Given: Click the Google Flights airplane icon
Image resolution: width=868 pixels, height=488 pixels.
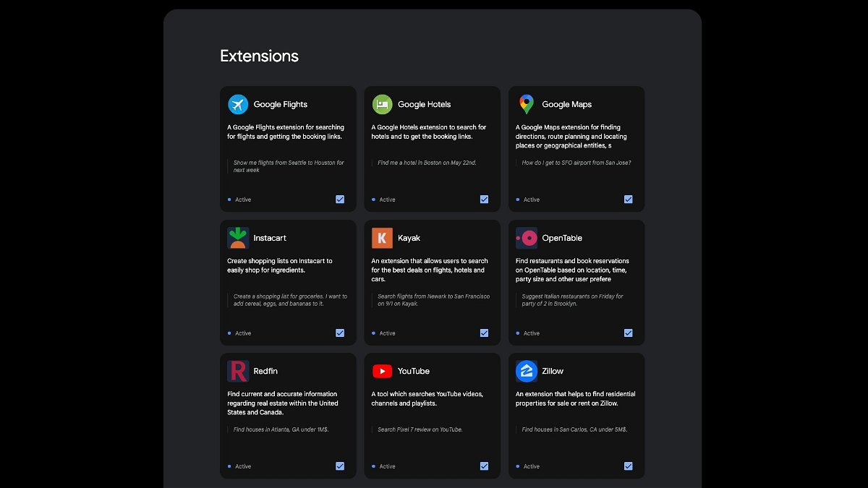Looking at the screenshot, I should pyautogui.click(x=238, y=104).
